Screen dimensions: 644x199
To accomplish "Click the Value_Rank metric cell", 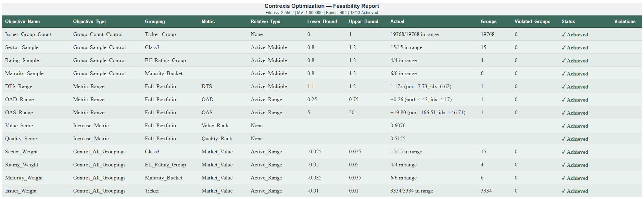I will [215, 126].
